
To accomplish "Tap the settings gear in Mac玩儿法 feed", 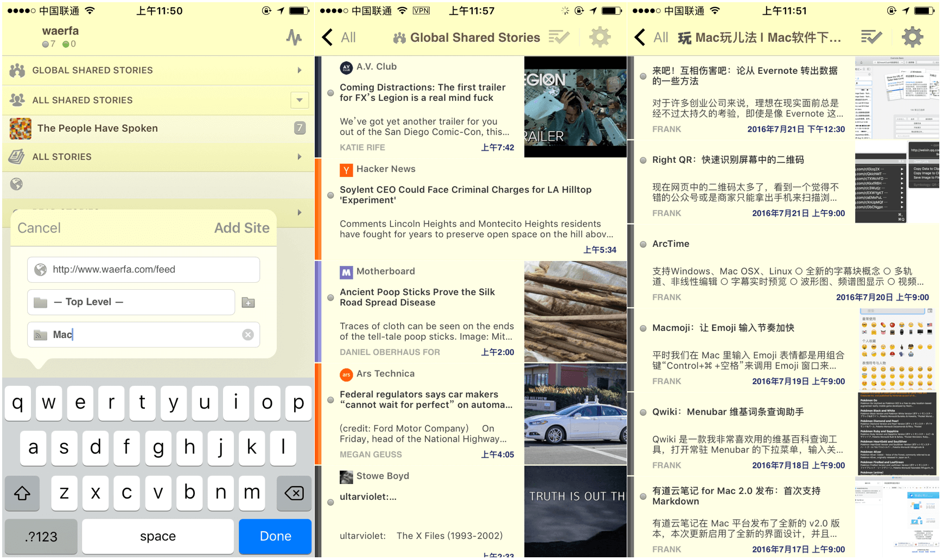I will tap(912, 37).
